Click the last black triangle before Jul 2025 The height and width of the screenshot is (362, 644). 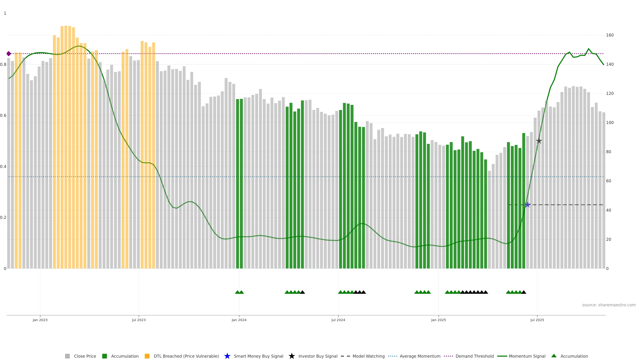pyautogui.click(x=524, y=292)
